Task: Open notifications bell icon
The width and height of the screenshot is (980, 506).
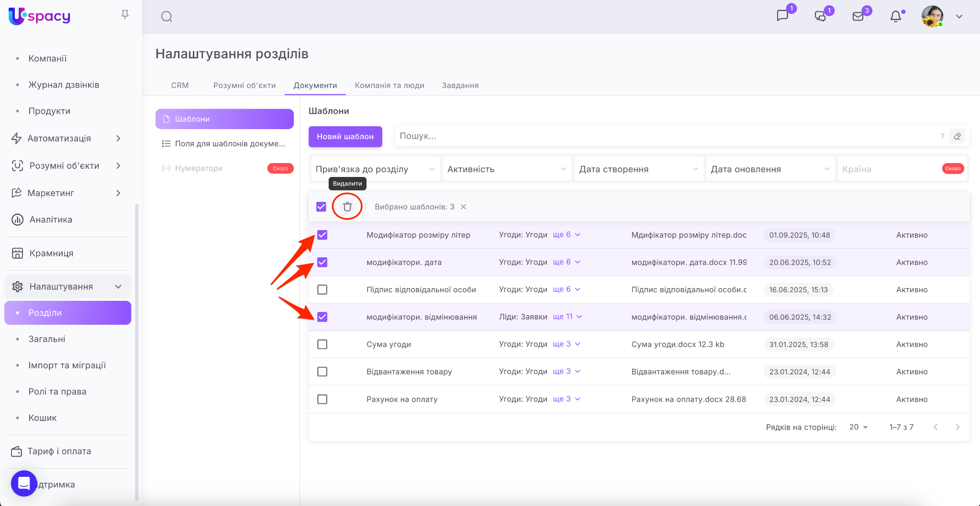Action: pos(895,17)
